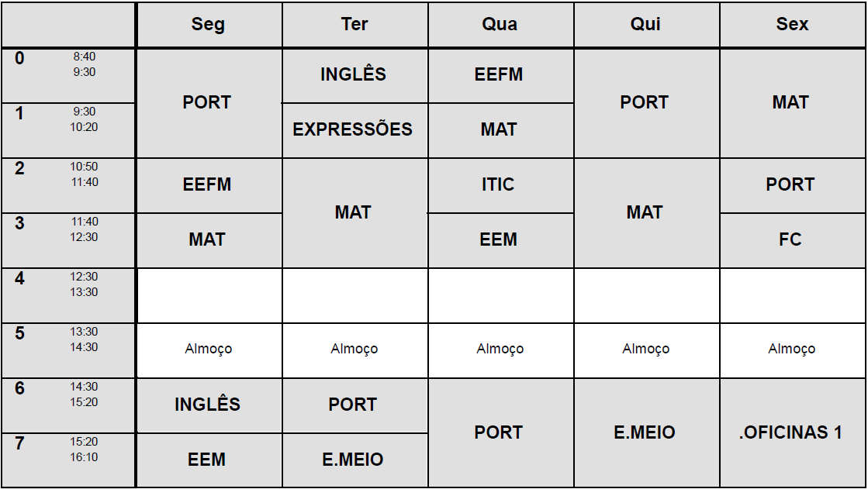Screen dimensions: 868x489
Task: Click Tuesday's E.MEIO cell
Action: pos(353,460)
